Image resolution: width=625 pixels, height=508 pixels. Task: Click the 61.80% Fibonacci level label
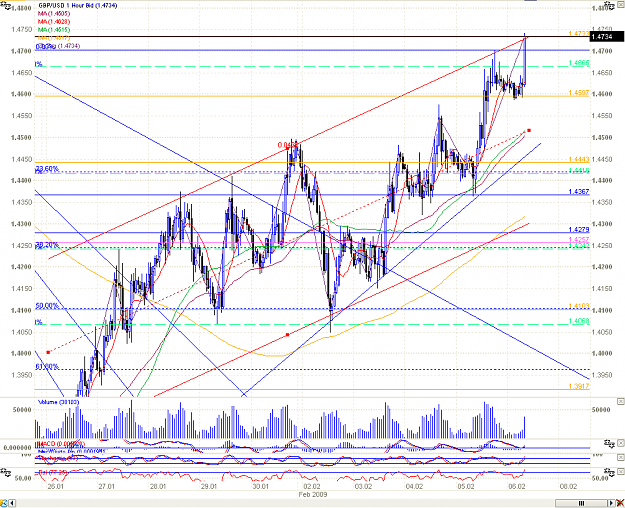(47, 366)
